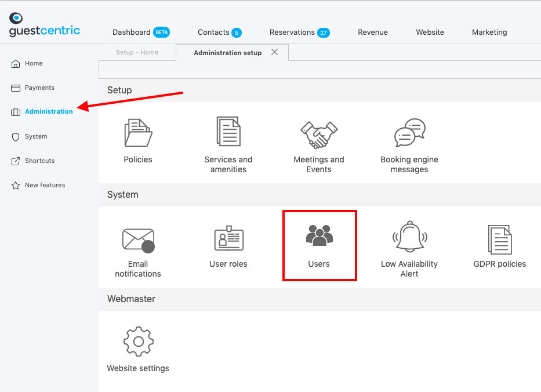
Task: Click the Email notifications label
Action: point(138,269)
